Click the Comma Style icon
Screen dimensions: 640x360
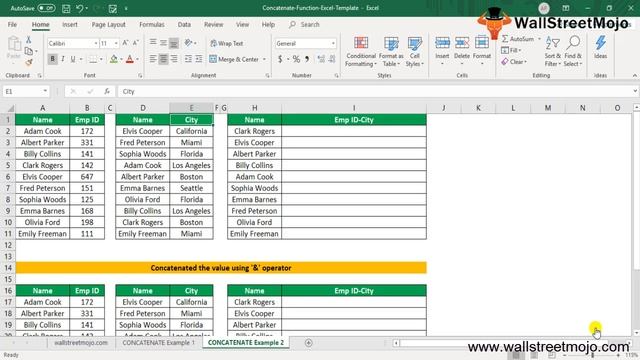(x=307, y=60)
